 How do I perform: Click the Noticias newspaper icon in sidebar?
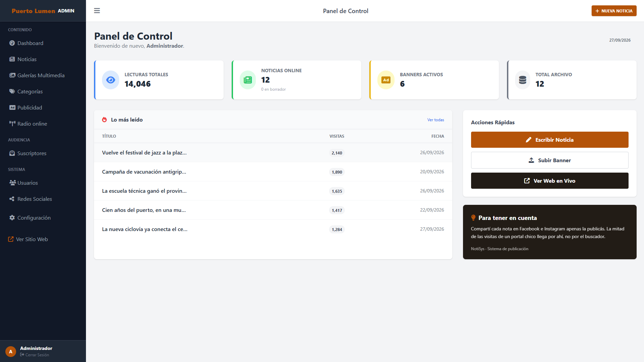click(x=12, y=59)
